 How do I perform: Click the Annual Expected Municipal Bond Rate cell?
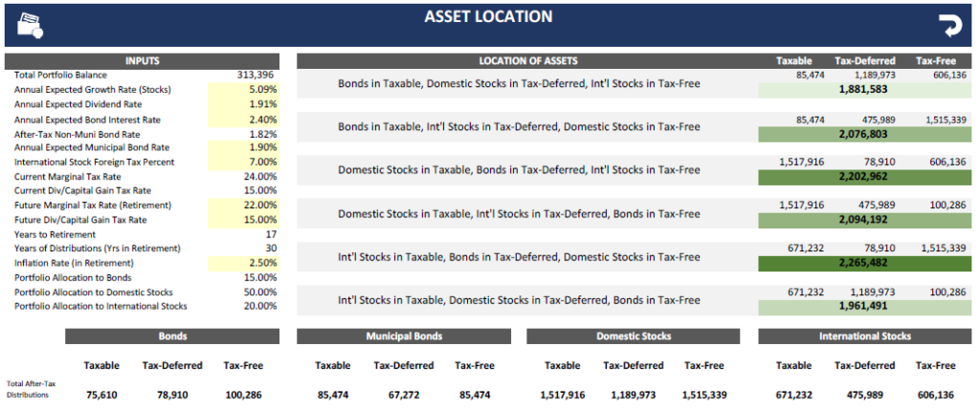244,148
